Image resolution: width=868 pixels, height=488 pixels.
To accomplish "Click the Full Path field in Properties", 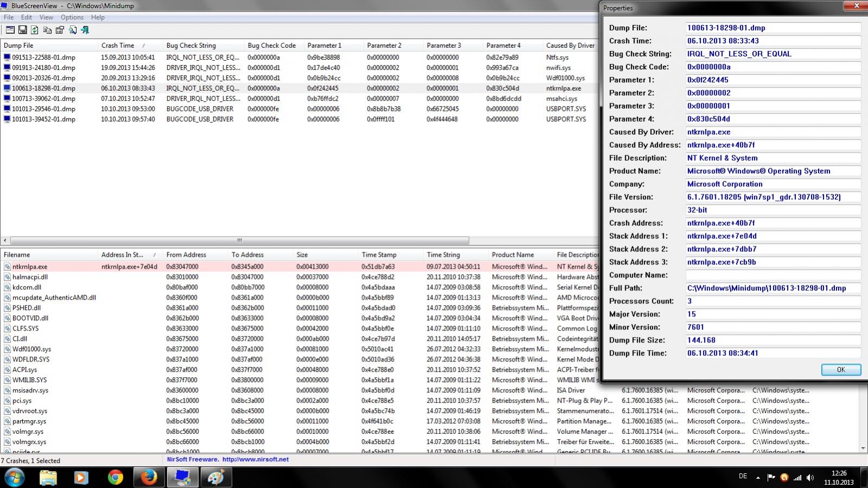I will click(773, 288).
